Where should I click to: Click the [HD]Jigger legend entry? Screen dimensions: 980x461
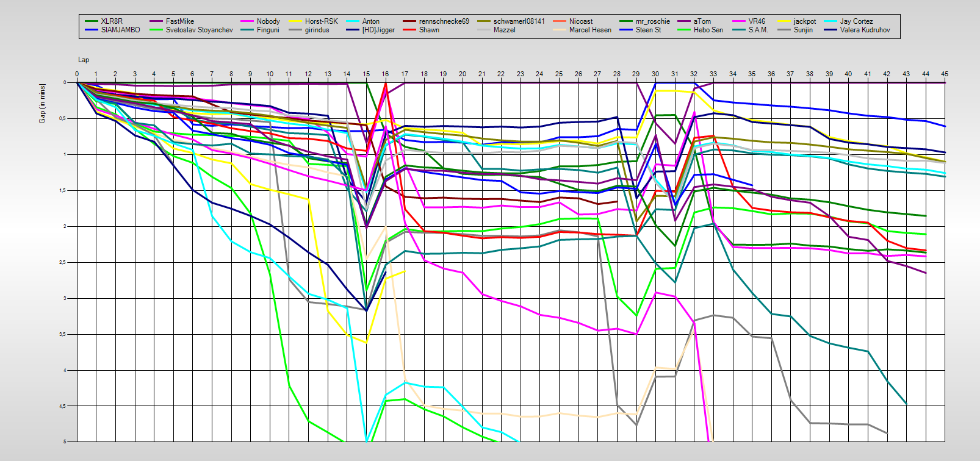(378, 30)
